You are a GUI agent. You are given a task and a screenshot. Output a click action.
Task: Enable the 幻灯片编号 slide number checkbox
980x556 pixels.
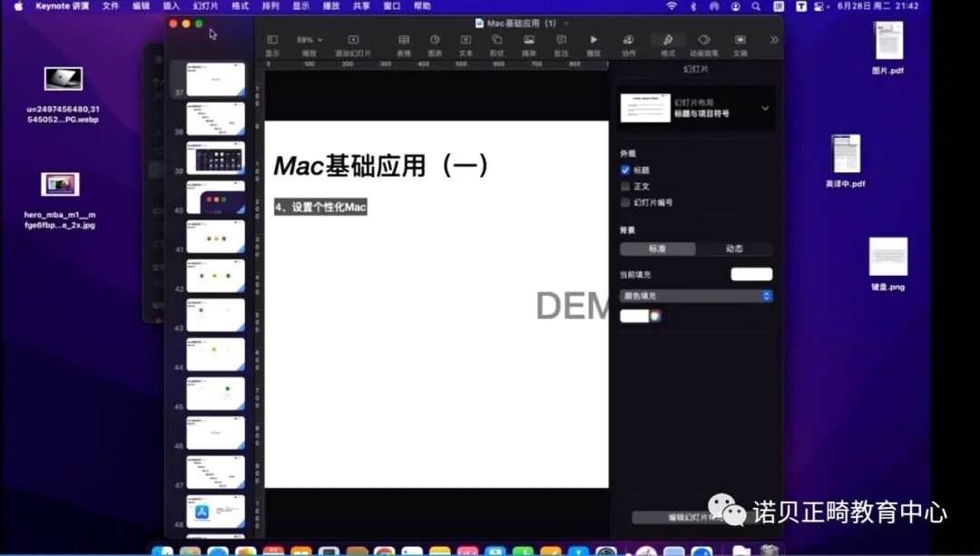pyautogui.click(x=625, y=202)
